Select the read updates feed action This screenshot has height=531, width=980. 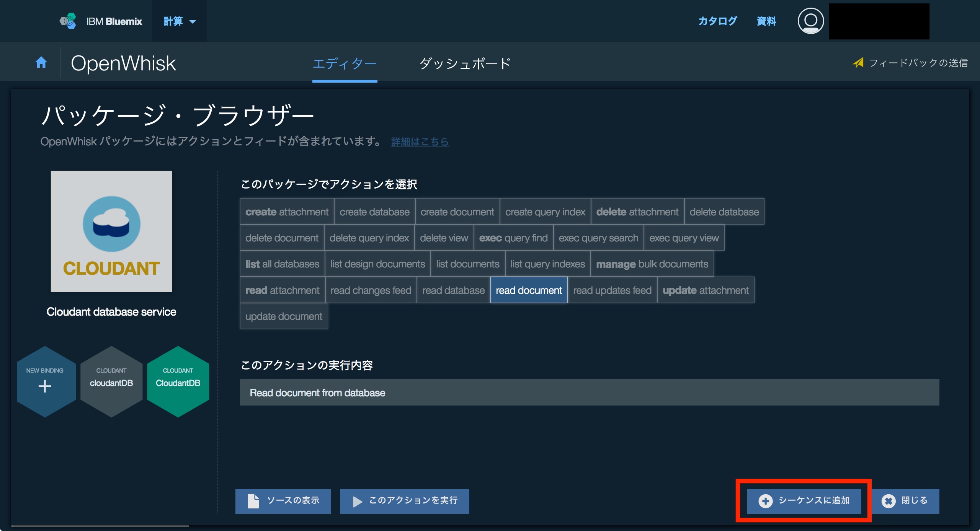click(x=612, y=290)
